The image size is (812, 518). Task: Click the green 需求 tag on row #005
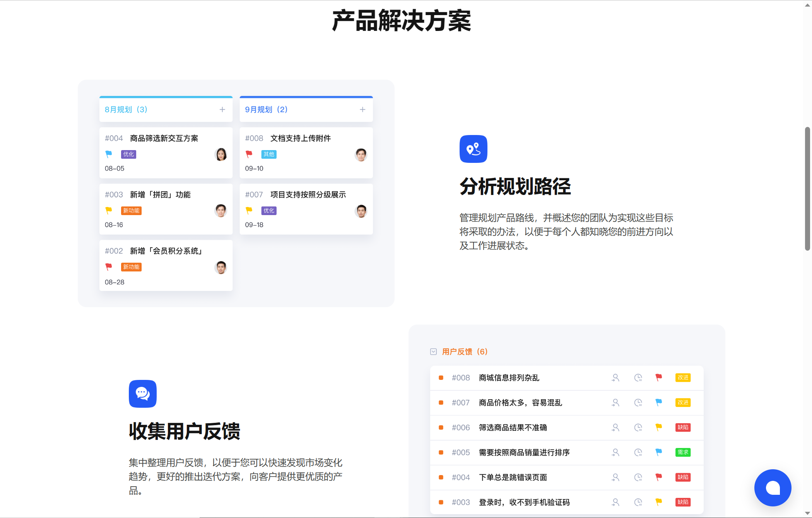click(x=683, y=452)
